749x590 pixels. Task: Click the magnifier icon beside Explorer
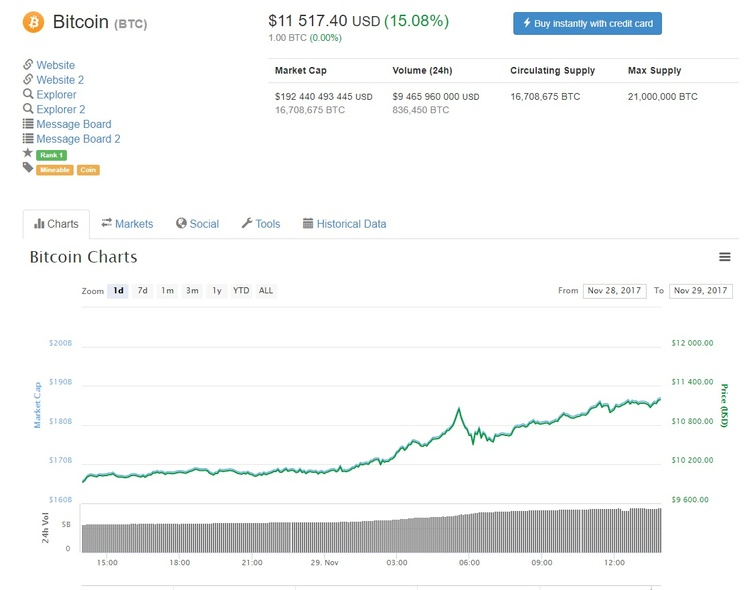tap(28, 94)
